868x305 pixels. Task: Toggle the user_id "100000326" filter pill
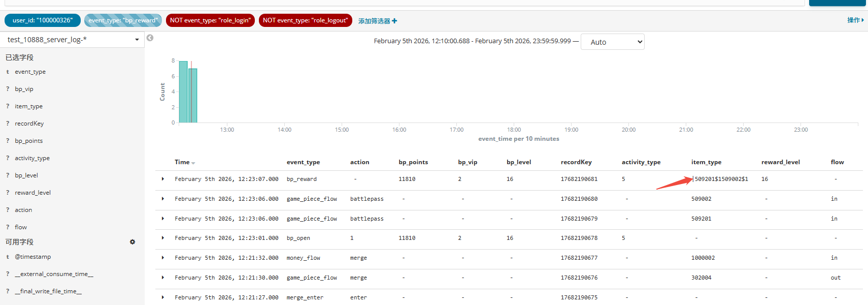click(43, 20)
